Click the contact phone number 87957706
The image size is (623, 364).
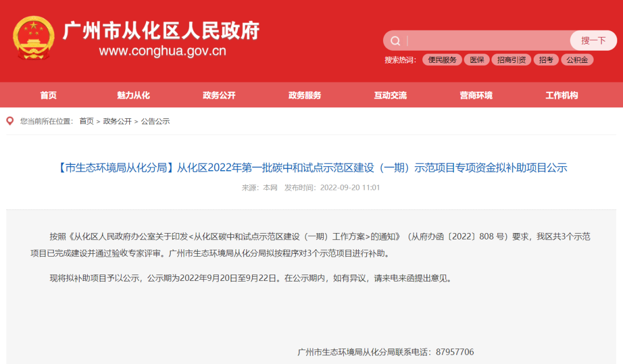pyautogui.click(x=455, y=352)
